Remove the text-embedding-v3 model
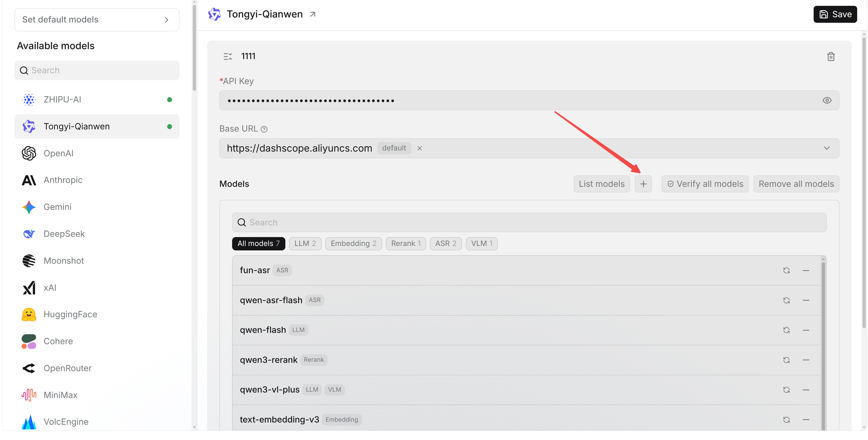 806,420
